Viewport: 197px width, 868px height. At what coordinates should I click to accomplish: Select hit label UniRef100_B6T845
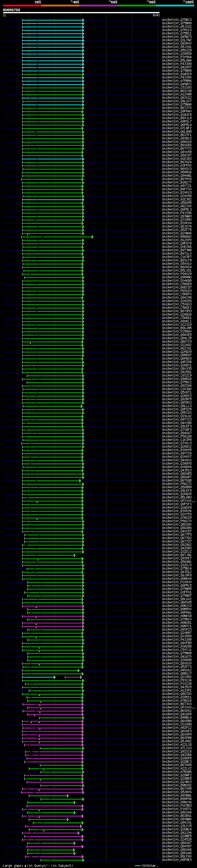[177, 765]
